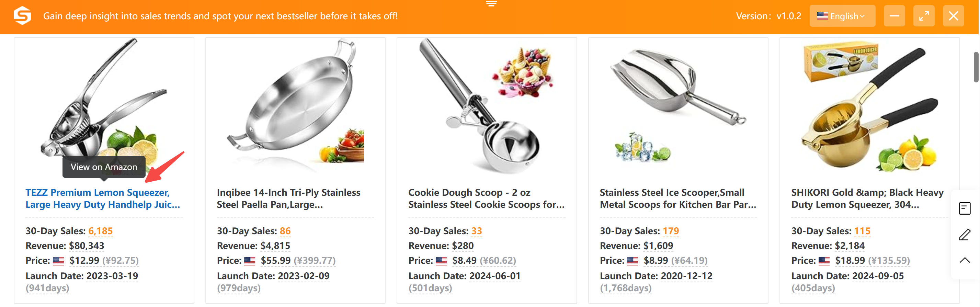Viewport: 980px width, 307px height.
Task: Click the drag handle at top center
Action: [491, 4]
